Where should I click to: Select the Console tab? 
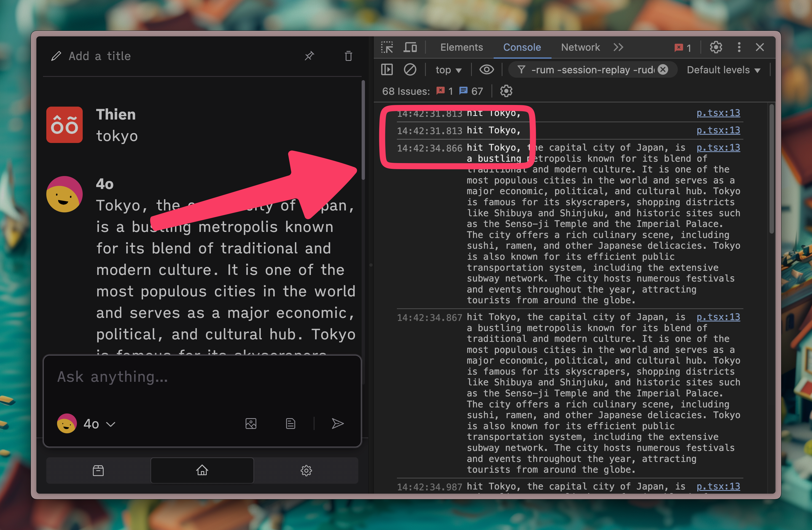522,47
